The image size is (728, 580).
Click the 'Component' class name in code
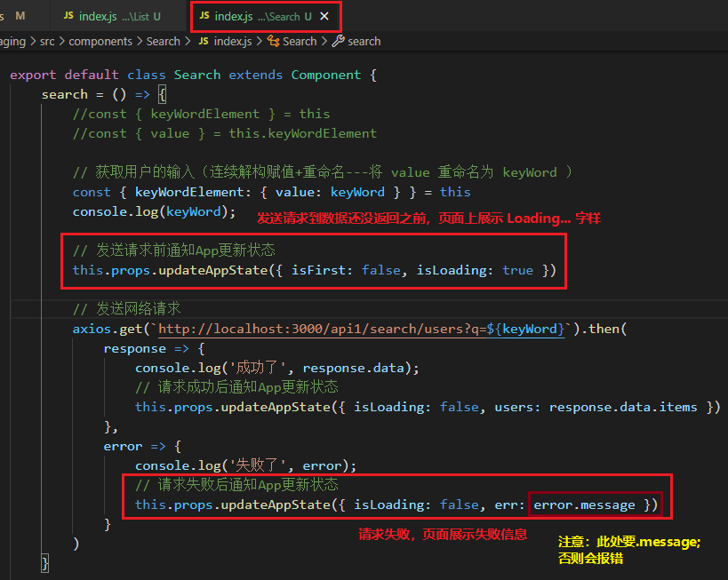pyautogui.click(x=326, y=75)
